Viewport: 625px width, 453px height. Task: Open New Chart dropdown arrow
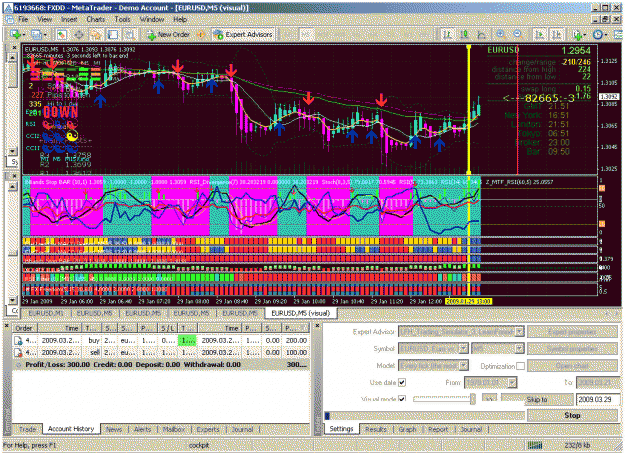coord(24,35)
